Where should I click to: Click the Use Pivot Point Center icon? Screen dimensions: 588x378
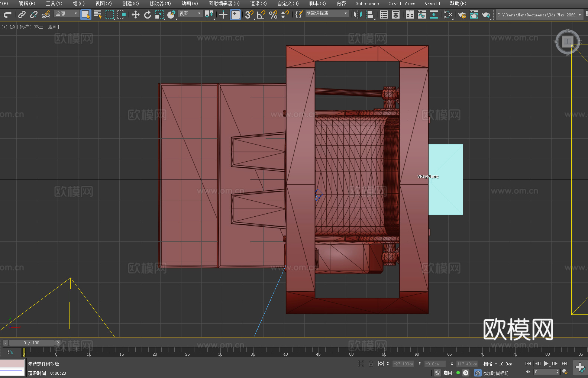pyautogui.click(x=209, y=14)
